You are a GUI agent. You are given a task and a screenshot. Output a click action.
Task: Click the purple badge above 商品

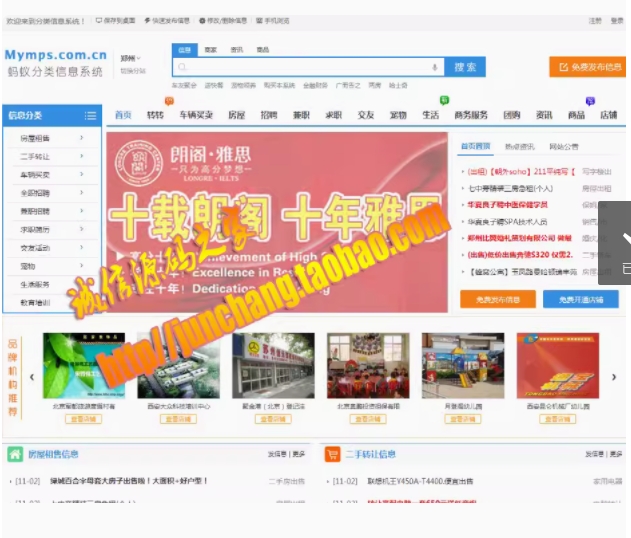pos(590,101)
